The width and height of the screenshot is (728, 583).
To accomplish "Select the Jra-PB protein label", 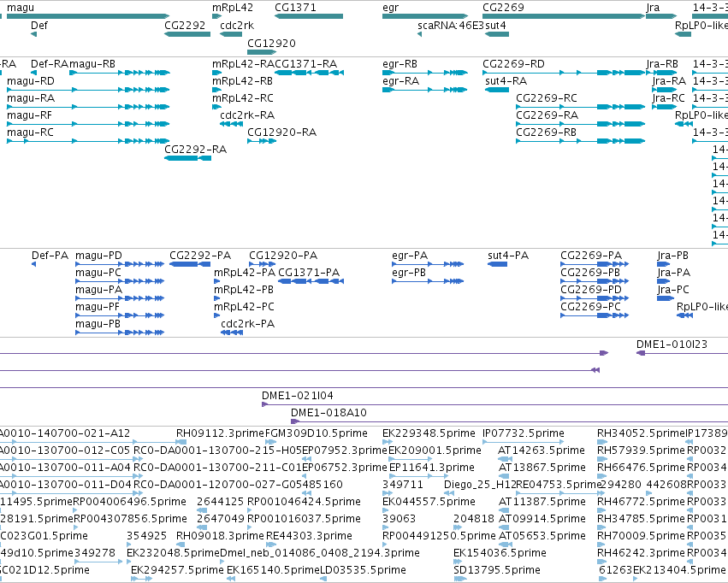I will 672,256.
